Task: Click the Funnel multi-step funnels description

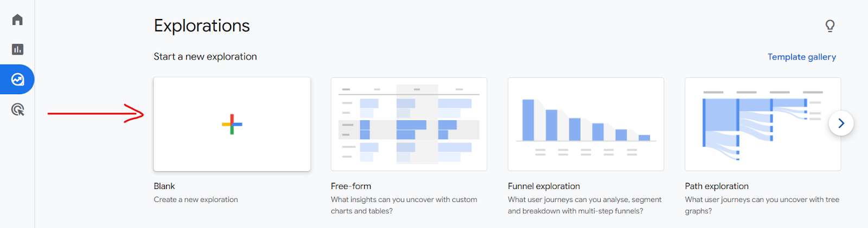Action: tap(585, 205)
